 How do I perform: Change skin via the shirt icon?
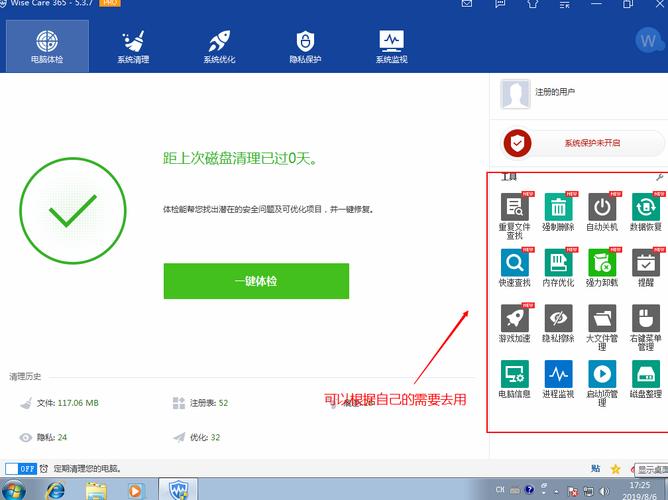click(x=533, y=3)
